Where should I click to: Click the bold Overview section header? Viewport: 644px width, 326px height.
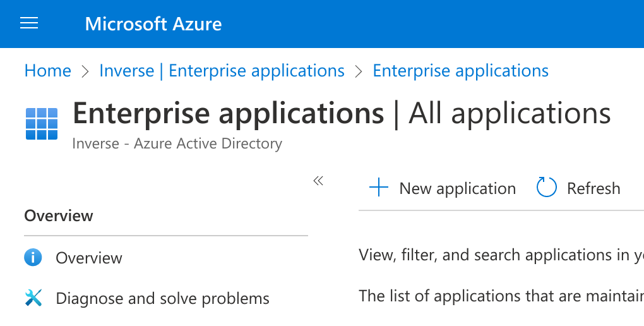pos(59,215)
